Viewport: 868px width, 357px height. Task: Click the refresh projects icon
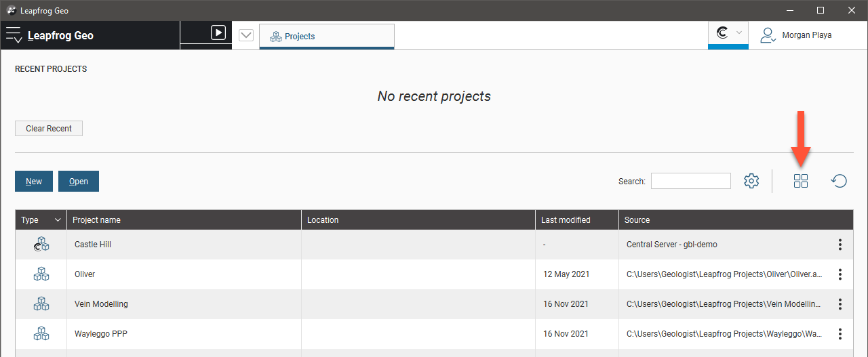[839, 181]
